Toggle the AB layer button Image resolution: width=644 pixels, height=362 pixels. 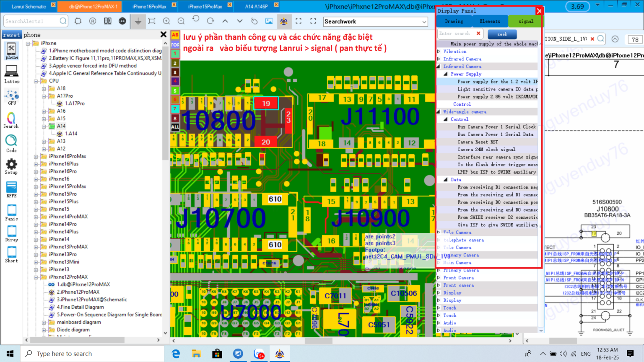tap(175, 35)
